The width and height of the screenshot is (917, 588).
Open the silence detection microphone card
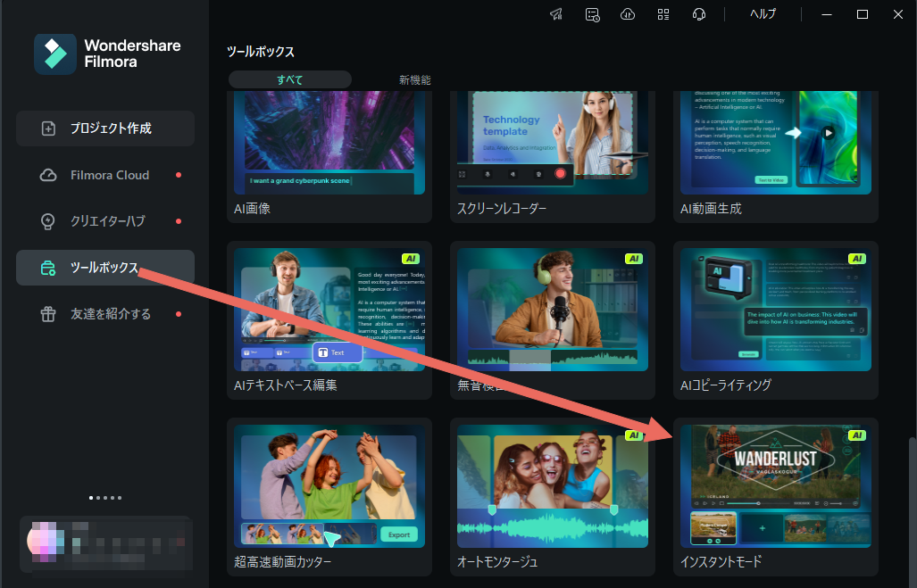tap(553, 320)
